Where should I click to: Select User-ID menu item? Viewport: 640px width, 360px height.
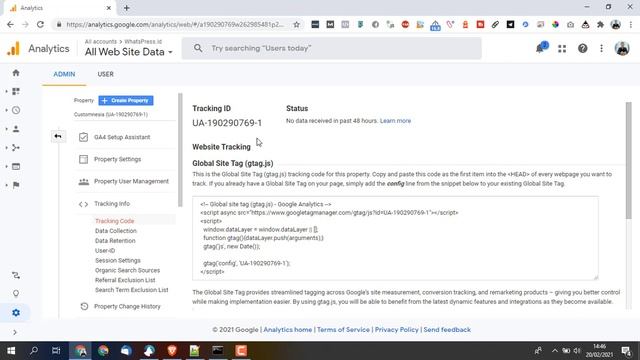coord(105,251)
